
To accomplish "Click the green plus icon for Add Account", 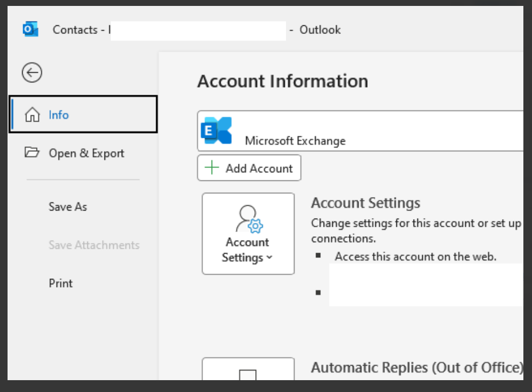I will pyautogui.click(x=212, y=167).
